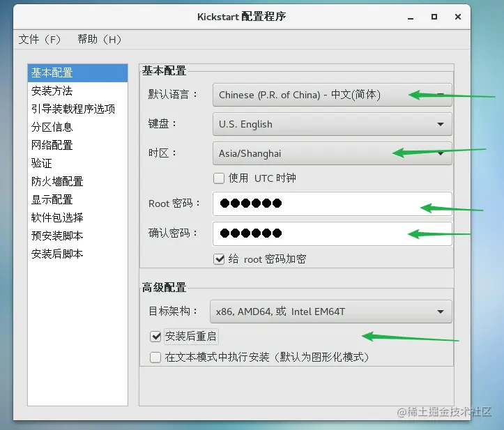
Task: Enable 在文本模式中执行安装 checkbox
Action: click(x=155, y=358)
